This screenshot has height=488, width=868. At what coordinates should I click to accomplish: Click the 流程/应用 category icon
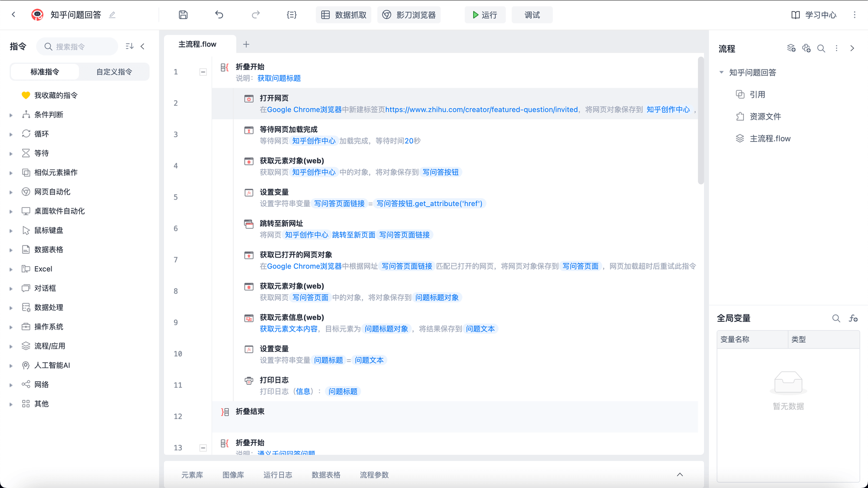[x=26, y=346]
